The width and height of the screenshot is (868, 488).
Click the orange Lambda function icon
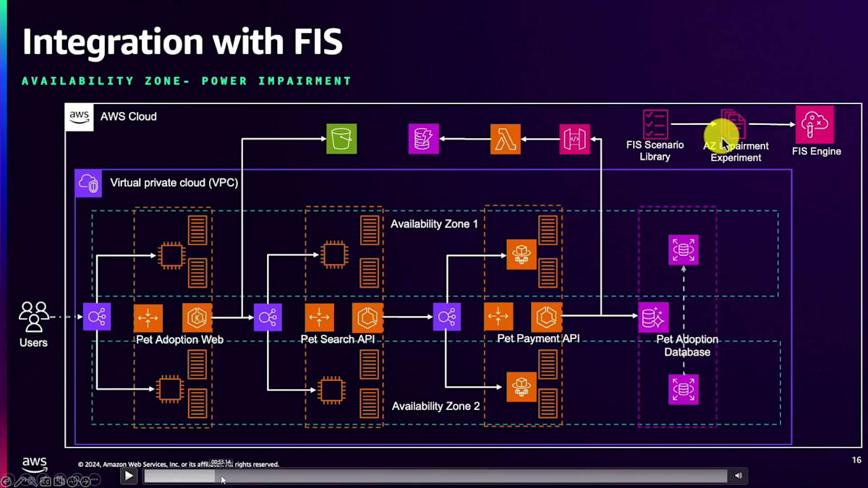pyautogui.click(x=505, y=139)
